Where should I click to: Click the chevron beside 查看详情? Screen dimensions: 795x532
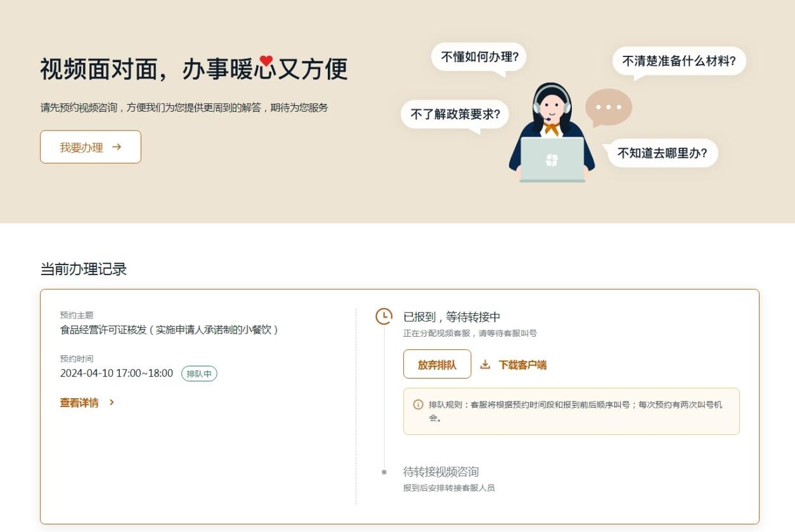tap(112, 403)
